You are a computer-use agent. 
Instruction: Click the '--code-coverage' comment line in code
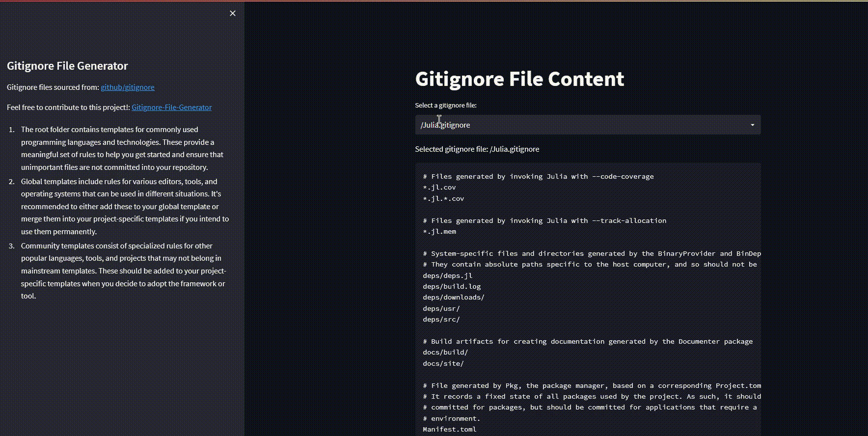[x=538, y=177]
